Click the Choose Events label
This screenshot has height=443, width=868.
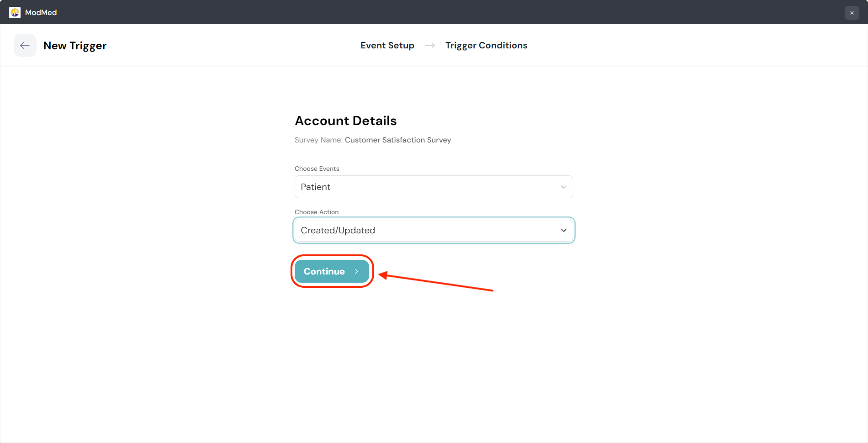(x=317, y=169)
